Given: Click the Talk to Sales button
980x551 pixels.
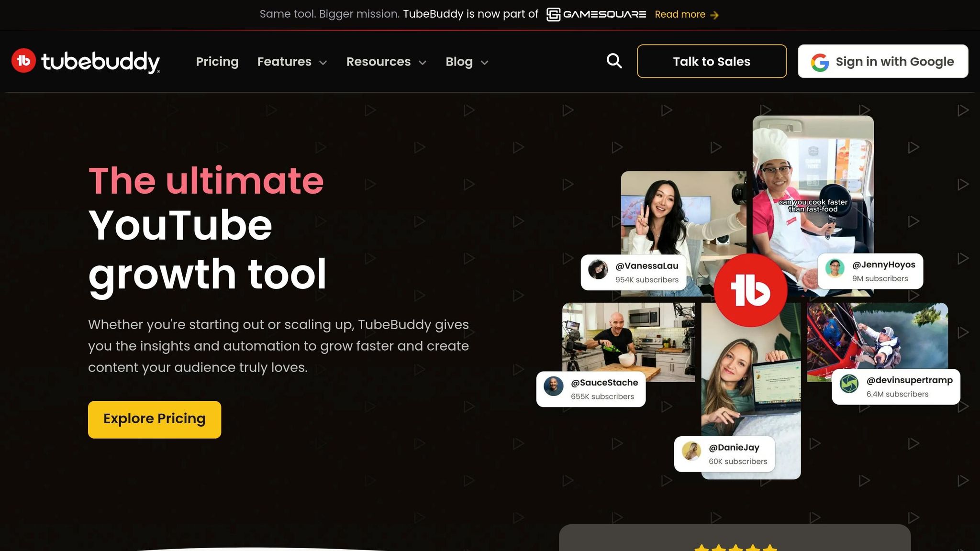Looking at the screenshot, I should [x=712, y=61].
